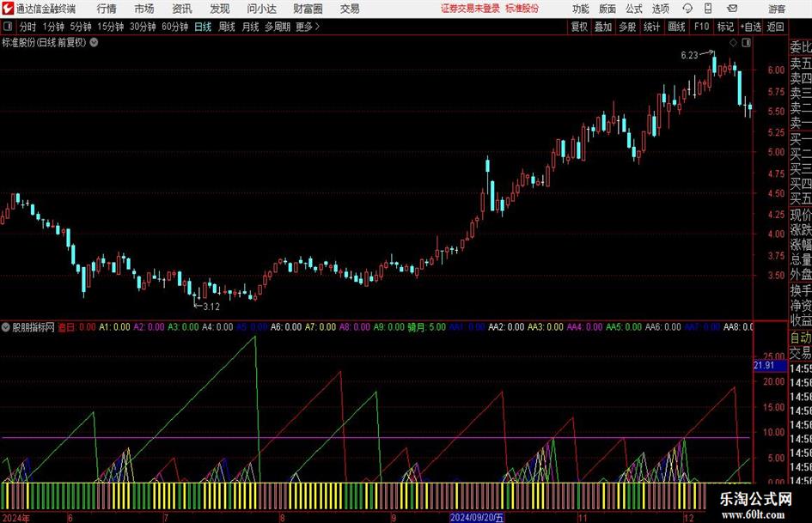
Task: Switch to 月线 monthly period
Action: [x=250, y=27]
